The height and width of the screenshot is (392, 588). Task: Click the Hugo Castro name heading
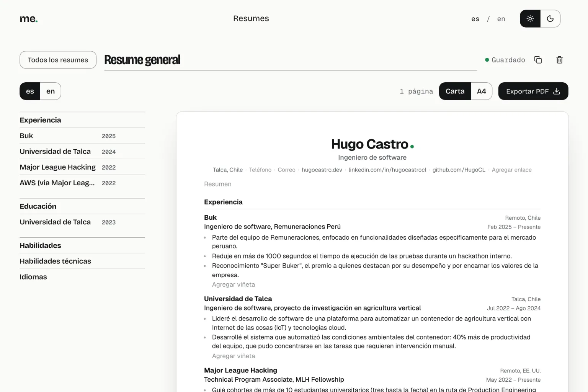tap(370, 144)
